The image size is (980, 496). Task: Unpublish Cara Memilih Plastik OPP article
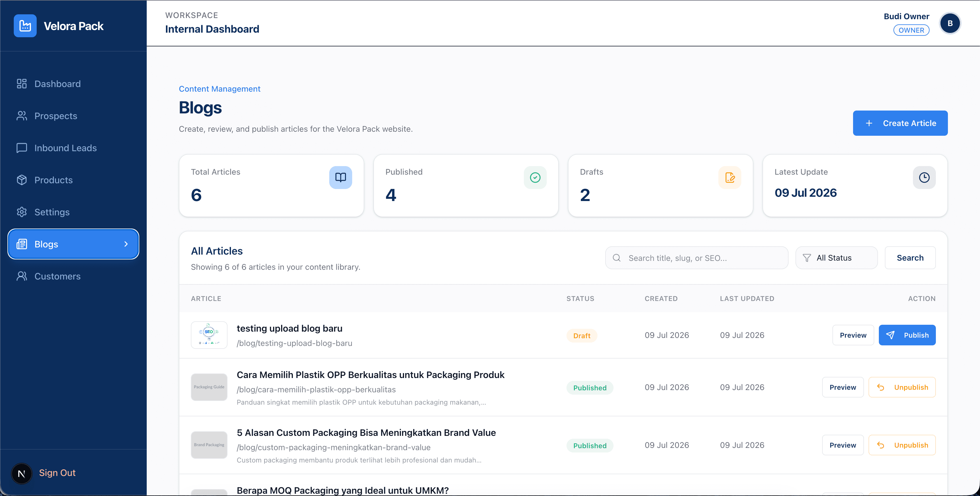(x=902, y=387)
